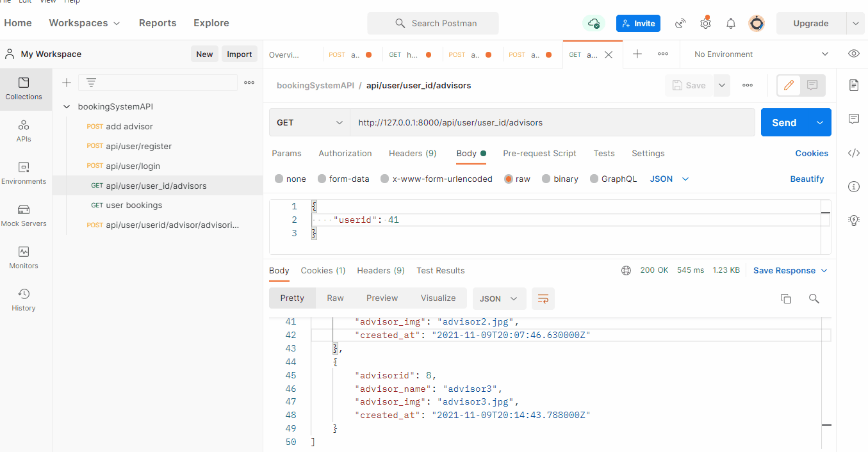The image size is (868, 452).
Task: Open the APIs sidebar panel
Action: tap(24, 131)
